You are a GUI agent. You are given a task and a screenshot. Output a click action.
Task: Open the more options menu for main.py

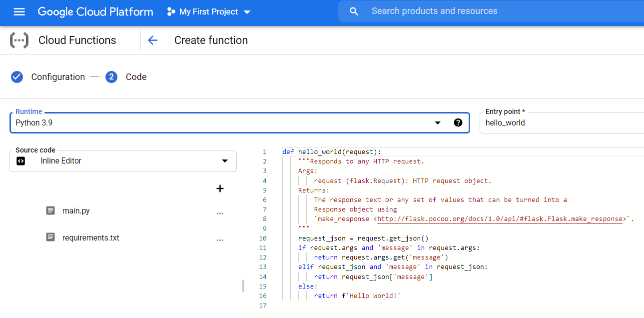[x=220, y=213]
